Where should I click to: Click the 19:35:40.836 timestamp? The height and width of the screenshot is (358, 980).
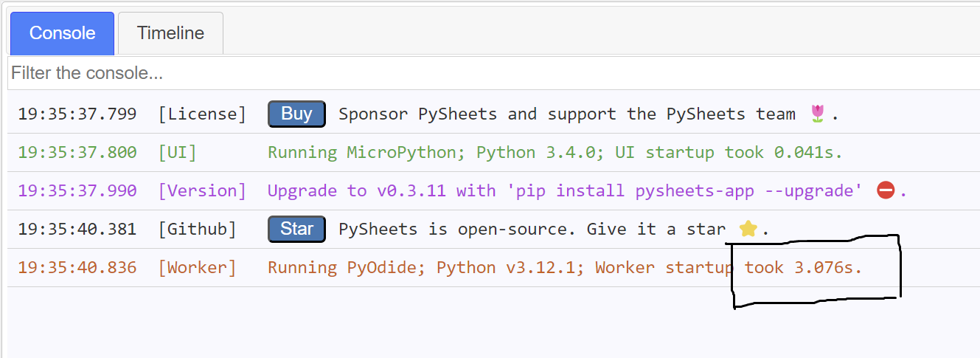(77, 267)
